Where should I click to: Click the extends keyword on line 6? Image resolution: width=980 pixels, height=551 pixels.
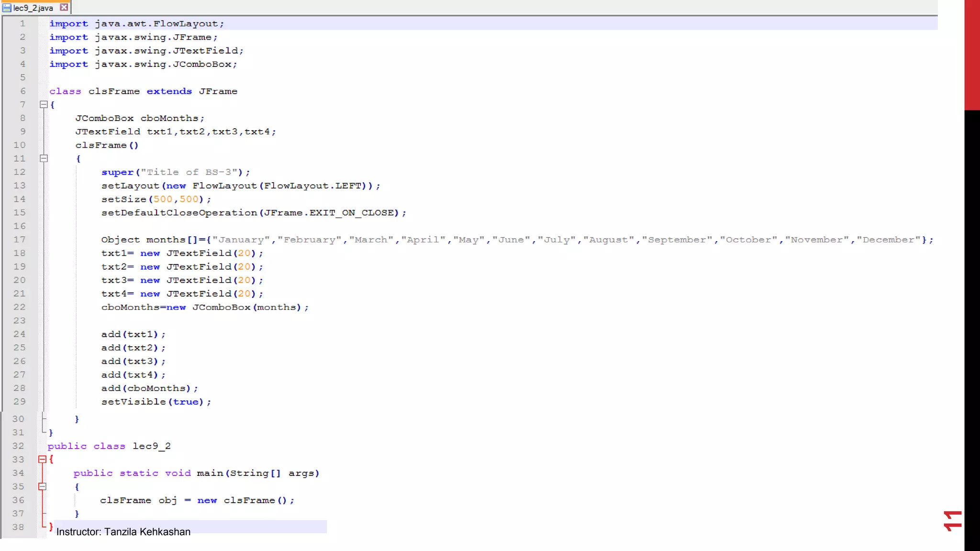[x=169, y=91]
